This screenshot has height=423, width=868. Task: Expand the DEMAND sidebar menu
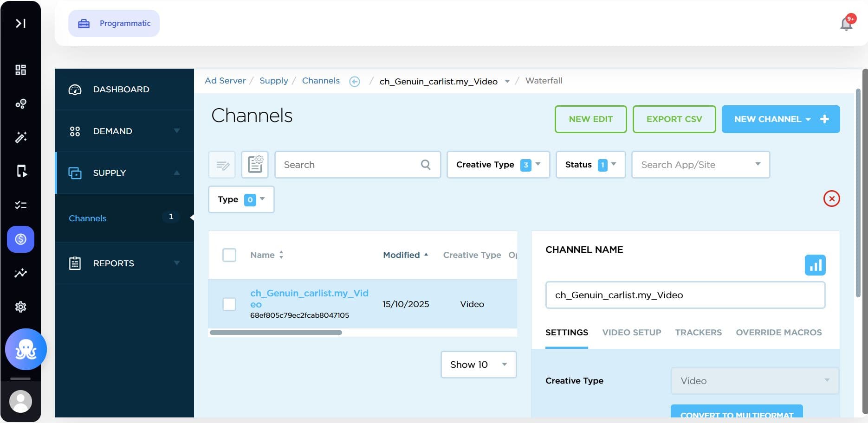pyautogui.click(x=124, y=131)
